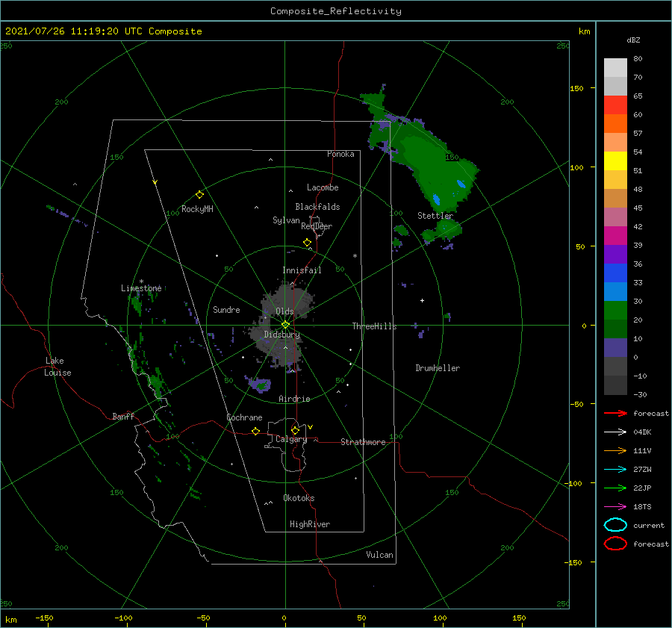The height and width of the screenshot is (628, 672).
Task: Click the ThreeHills label
Action: click(375, 326)
